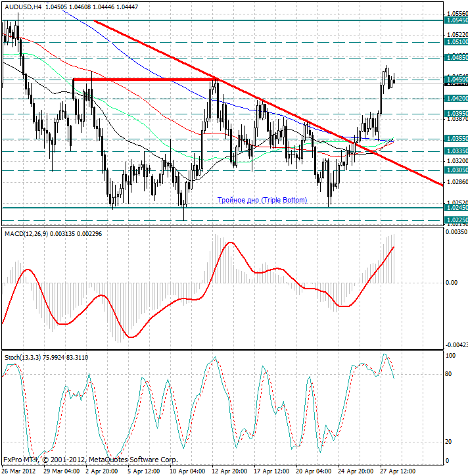This screenshot has height=476, width=468.
Task: Click the Stochastic 80 level scale label
Action: tap(448, 374)
